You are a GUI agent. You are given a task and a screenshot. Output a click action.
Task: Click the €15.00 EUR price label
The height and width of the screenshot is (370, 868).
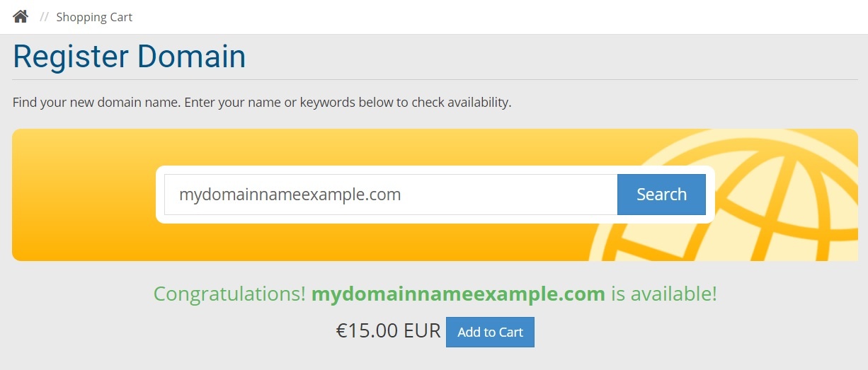coord(388,330)
